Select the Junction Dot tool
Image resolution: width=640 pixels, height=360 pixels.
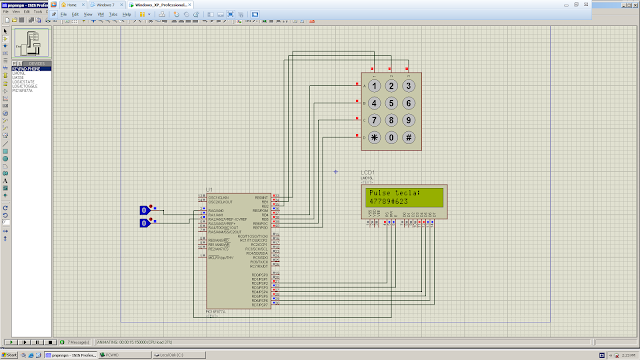(x=5, y=46)
